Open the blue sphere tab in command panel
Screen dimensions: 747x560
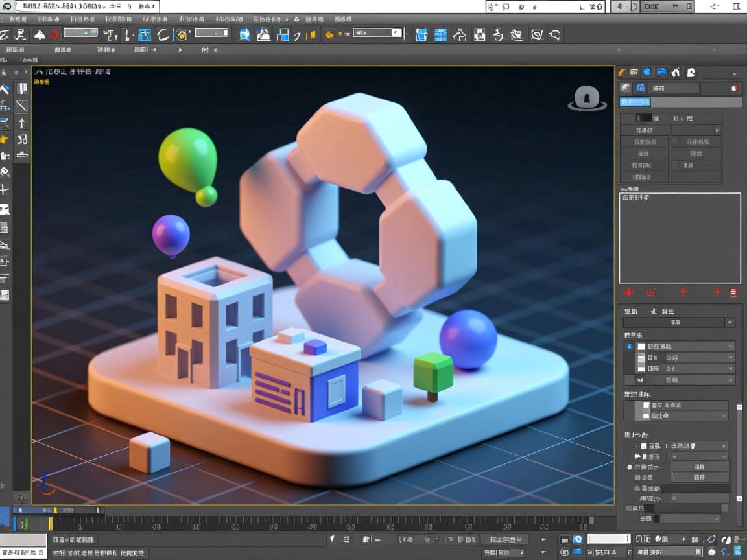coord(647,73)
